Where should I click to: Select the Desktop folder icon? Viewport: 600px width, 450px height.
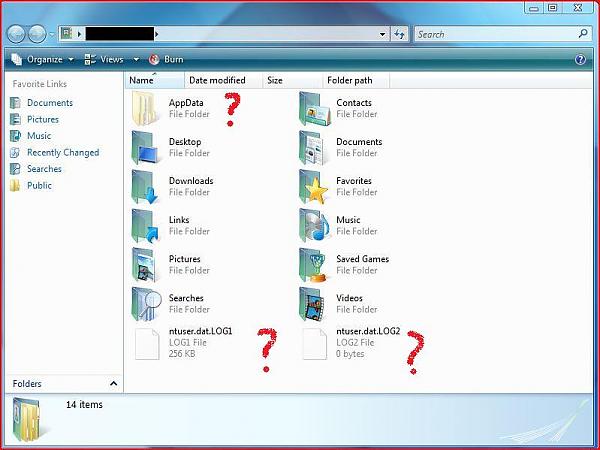click(x=145, y=148)
